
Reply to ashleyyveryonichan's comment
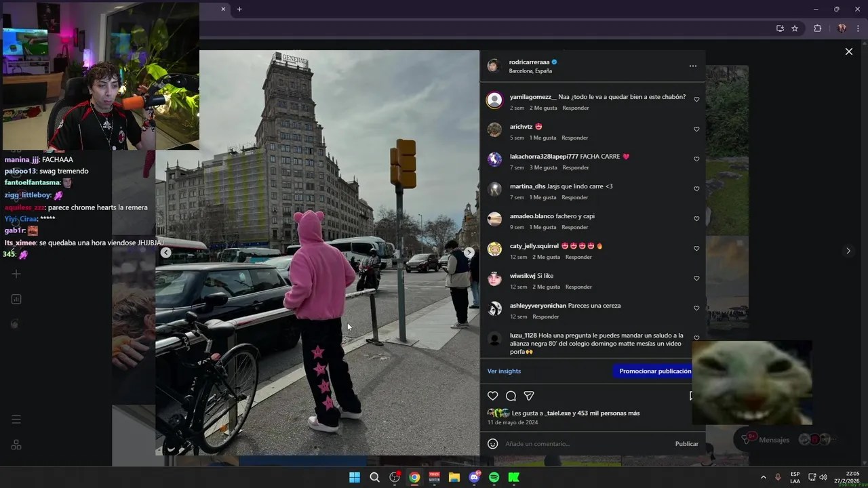point(546,317)
